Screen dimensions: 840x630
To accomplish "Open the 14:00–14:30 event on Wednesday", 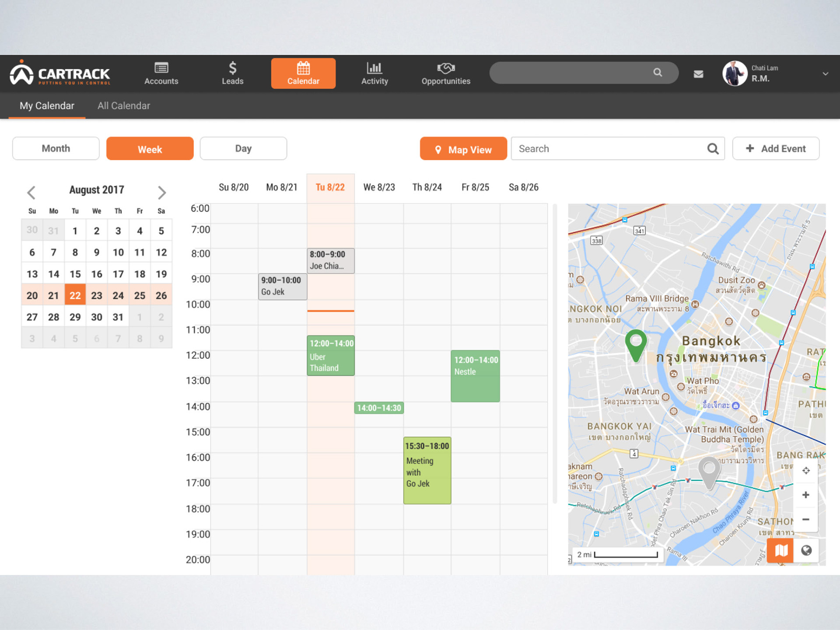I will coord(379,408).
